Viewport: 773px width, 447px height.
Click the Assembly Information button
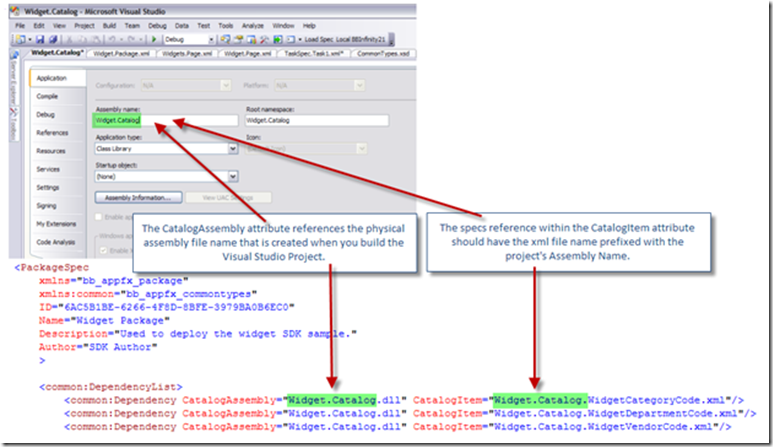pos(138,198)
